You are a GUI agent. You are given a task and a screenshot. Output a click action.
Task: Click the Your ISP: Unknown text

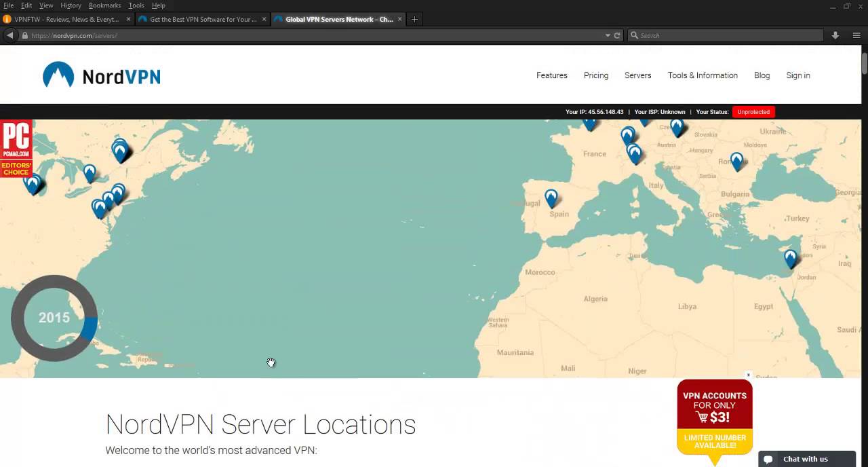[x=660, y=112]
